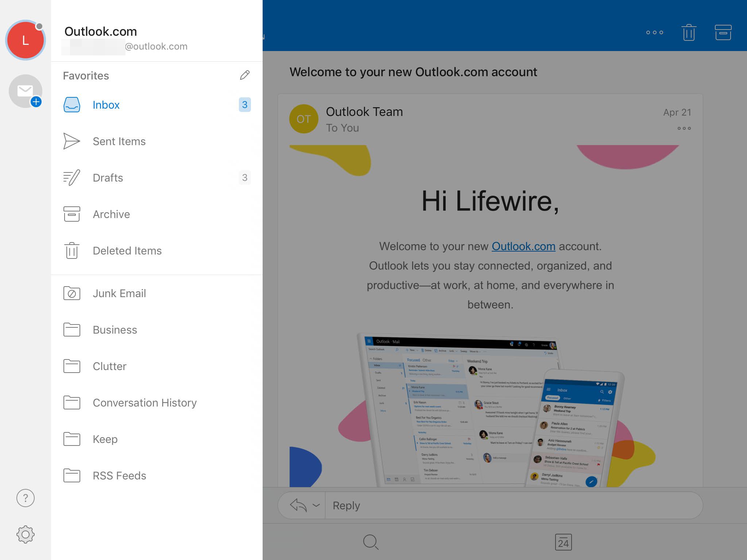This screenshot has height=560, width=747.
Task: Open search from the bottom bar
Action: [x=371, y=542]
